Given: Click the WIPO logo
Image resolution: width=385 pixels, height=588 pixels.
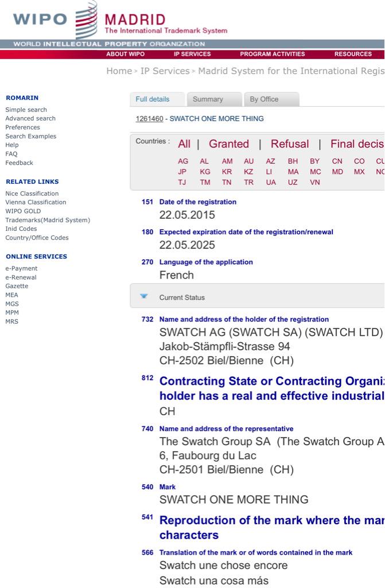Looking at the screenshot, I should point(55,19).
